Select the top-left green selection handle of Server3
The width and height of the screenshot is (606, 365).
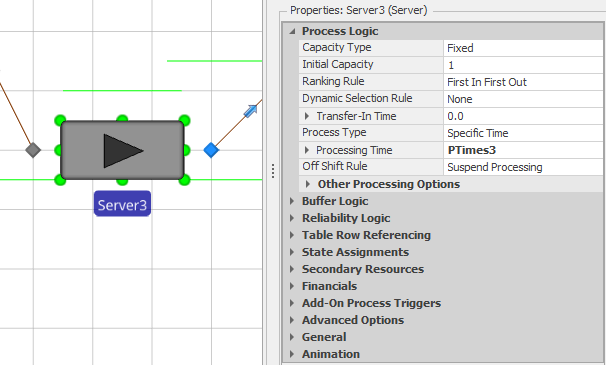click(60, 120)
